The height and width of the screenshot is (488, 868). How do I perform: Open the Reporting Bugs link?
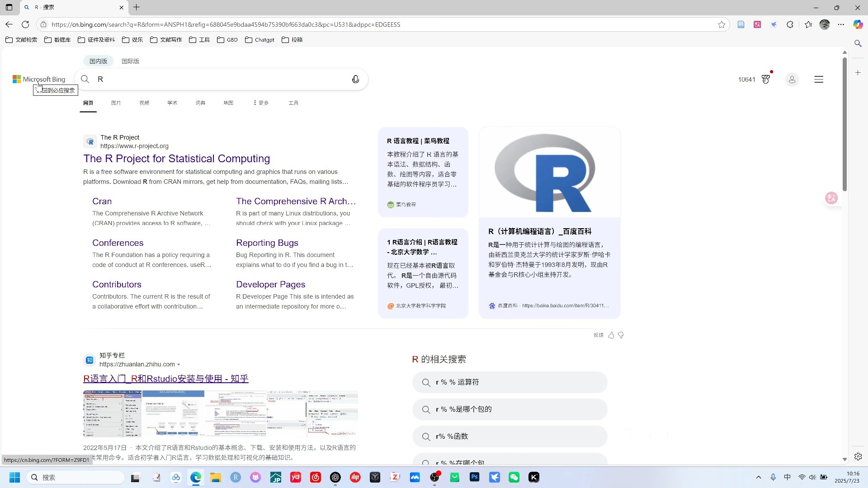click(267, 243)
